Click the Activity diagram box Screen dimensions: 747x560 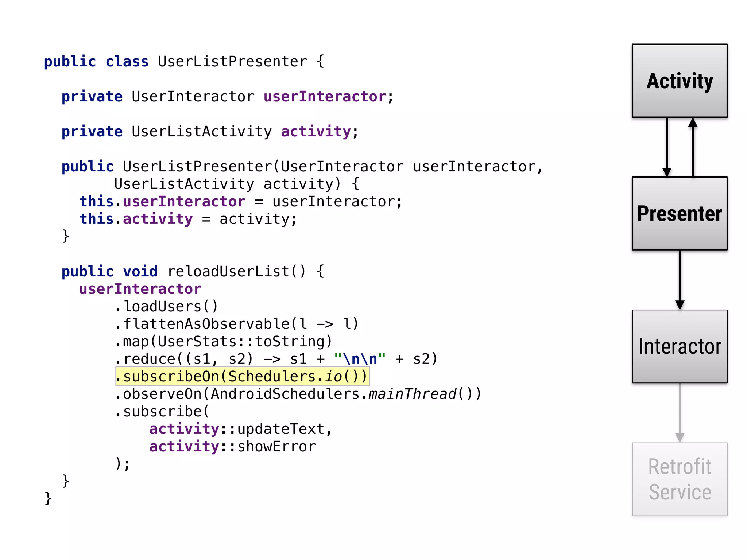(x=680, y=81)
